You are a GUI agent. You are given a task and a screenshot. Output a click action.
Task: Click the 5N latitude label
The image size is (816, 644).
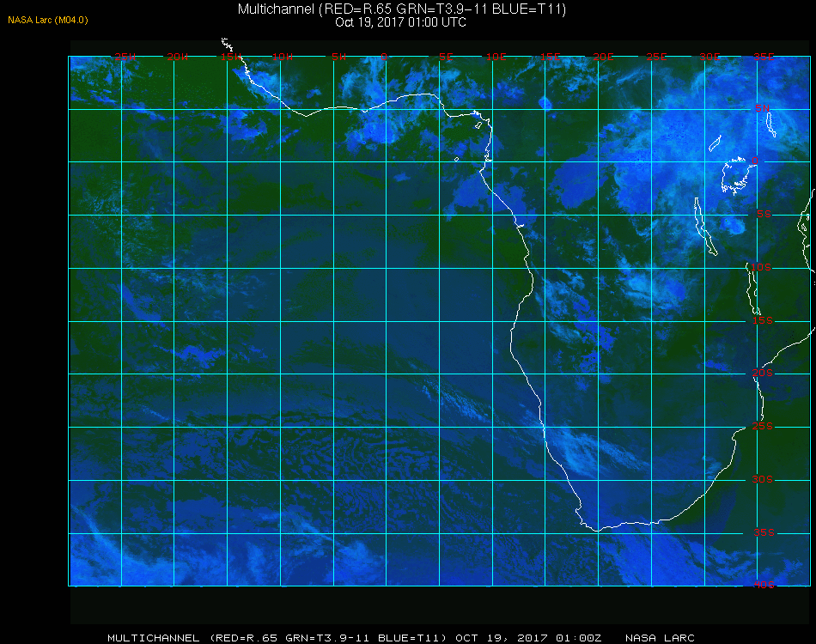tap(763, 108)
